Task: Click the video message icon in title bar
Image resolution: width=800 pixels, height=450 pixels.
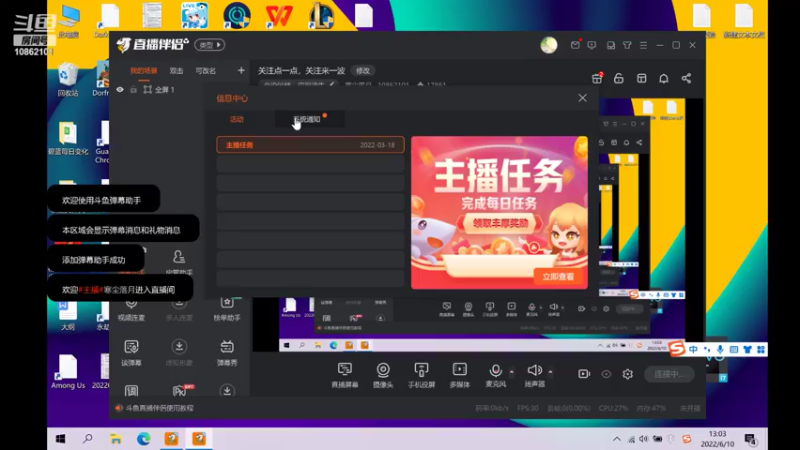Action: coord(592,45)
